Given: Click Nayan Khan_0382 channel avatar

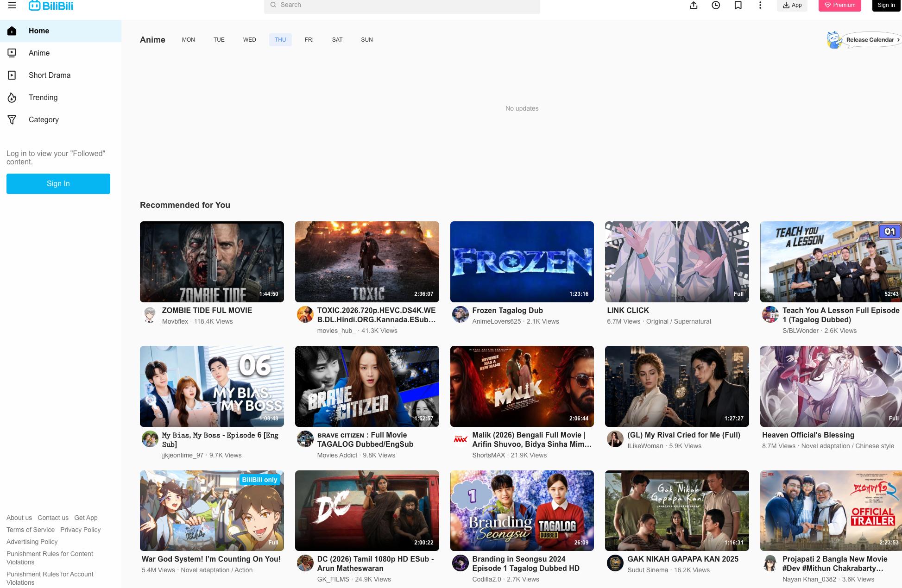Looking at the screenshot, I should tap(770, 563).
